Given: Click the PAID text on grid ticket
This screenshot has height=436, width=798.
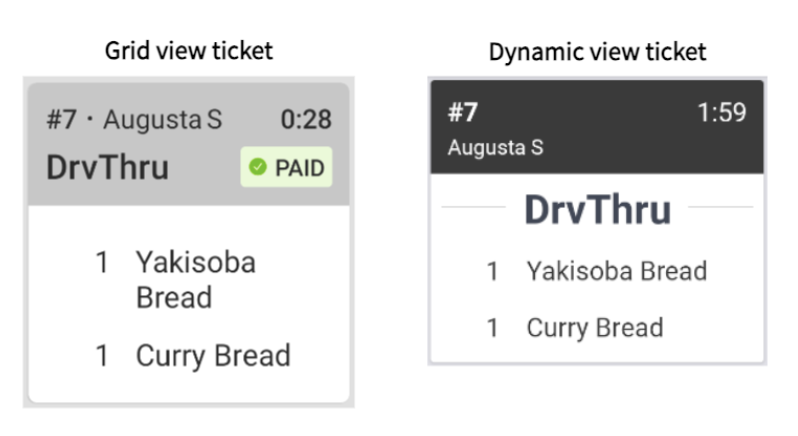Looking at the screenshot, I should [299, 168].
